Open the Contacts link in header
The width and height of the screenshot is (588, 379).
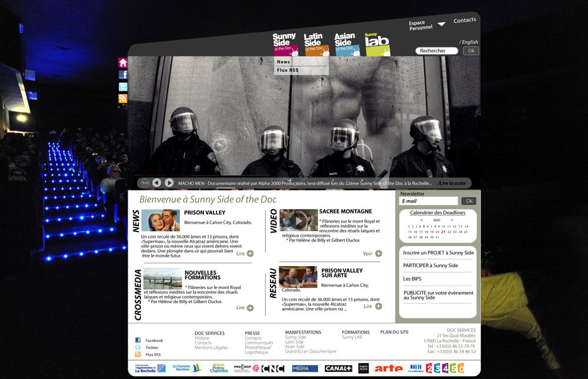click(x=465, y=20)
